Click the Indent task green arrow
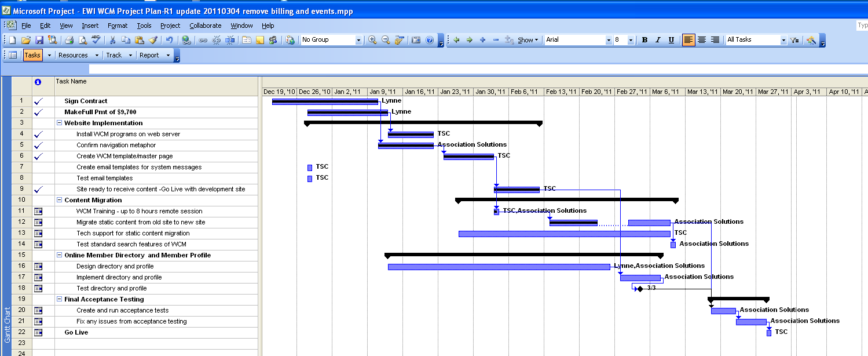868x356 pixels. tap(469, 40)
